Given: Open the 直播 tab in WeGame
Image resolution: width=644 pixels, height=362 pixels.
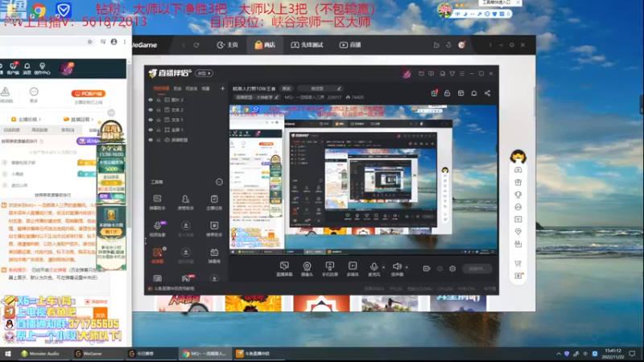Looking at the screenshot, I should click(x=350, y=45).
